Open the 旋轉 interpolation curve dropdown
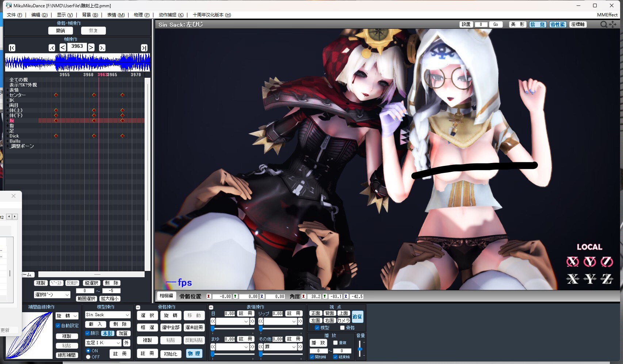Image resolution: width=623 pixels, height=364 pixels. (67, 316)
